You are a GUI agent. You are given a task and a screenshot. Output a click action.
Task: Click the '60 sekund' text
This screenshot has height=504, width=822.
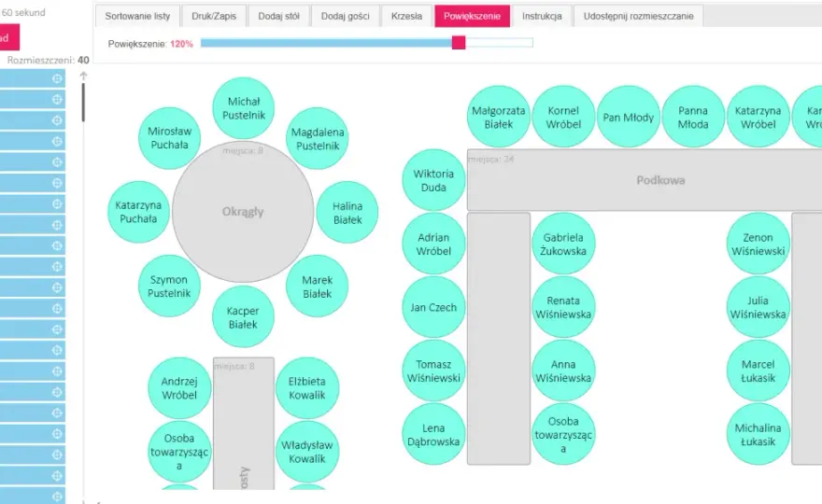click(23, 12)
